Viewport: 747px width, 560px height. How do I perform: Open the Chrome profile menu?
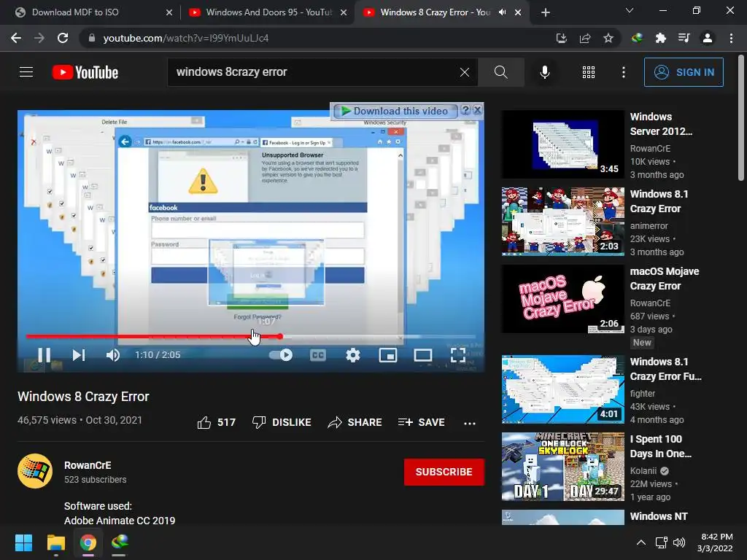[708, 38]
